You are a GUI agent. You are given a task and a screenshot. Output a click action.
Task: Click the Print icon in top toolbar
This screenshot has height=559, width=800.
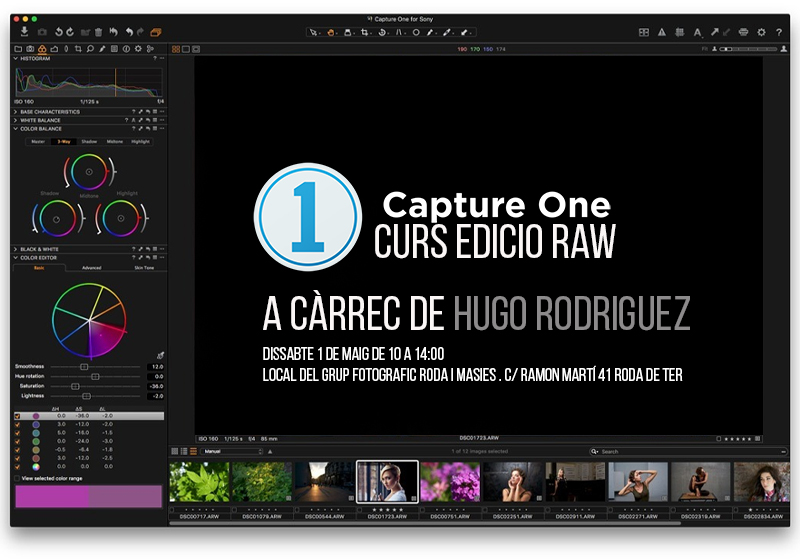pos(743,32)
